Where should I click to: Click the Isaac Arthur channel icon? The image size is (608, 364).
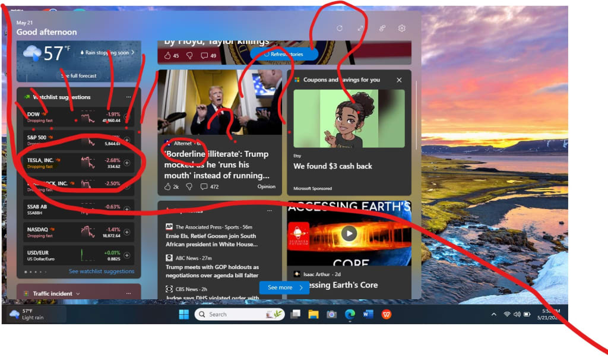pos(297,274)
